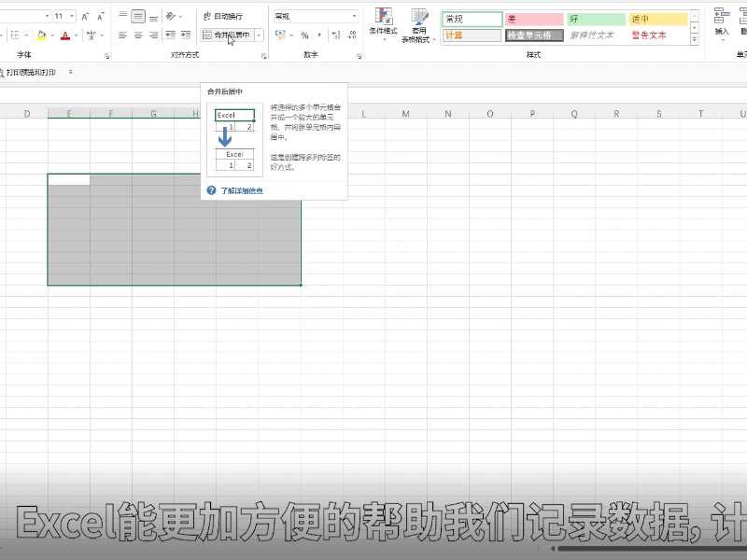The height and width of the screenshot is (560, 747).
Task: Open the Font Size dropdown
Action: pyautogui.click(x=69, y=14)
